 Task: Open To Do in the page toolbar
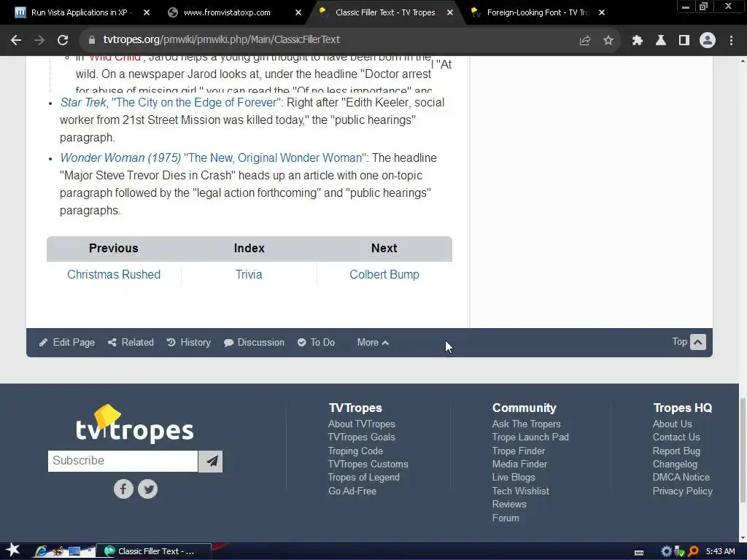click(317, 343)
